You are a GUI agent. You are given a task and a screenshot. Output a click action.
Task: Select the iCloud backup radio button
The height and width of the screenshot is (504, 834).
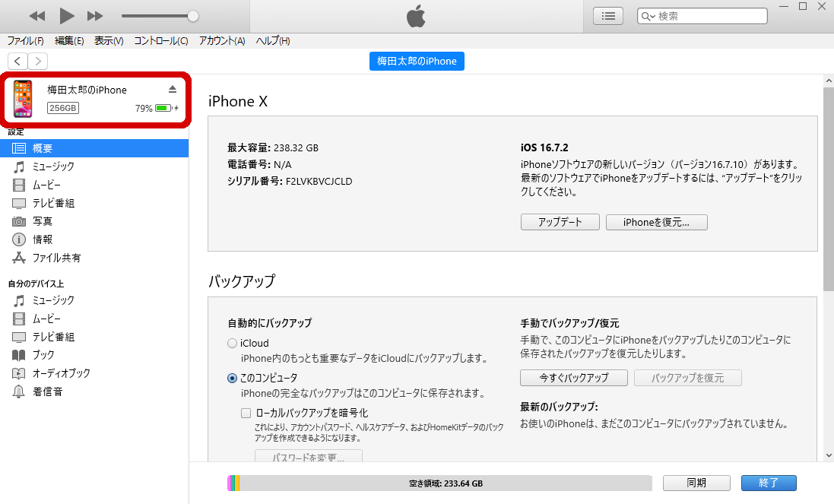pyautogui.click(x=232, y=344)
